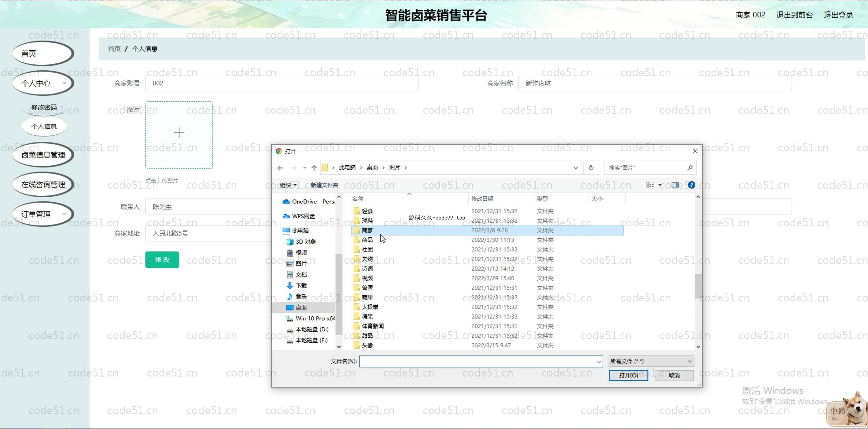Click 新建文件夹 in the dialog toolbar
The height and width of the screenshot is (429, 868).
pyautogui.click(x=324, y=185)
